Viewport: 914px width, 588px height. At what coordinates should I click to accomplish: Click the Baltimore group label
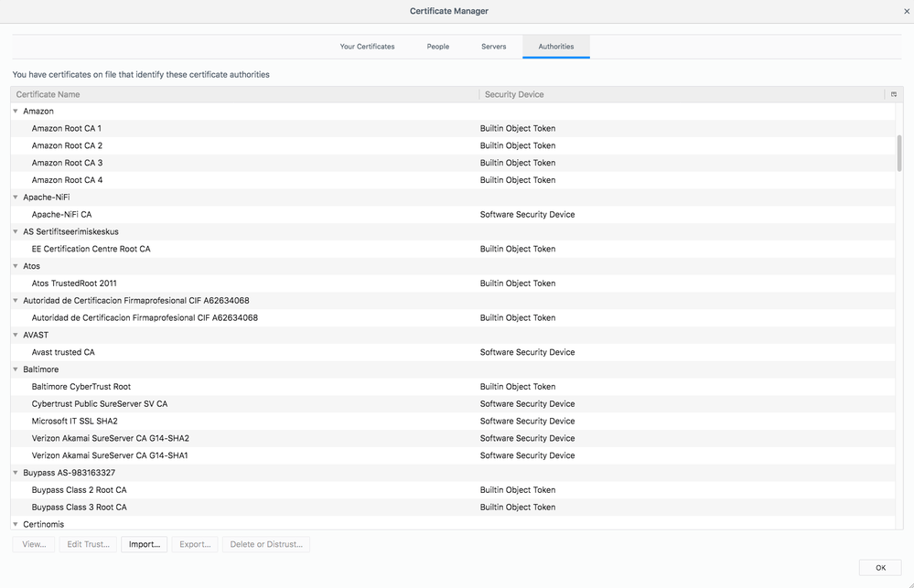click(x=41, y=369)
